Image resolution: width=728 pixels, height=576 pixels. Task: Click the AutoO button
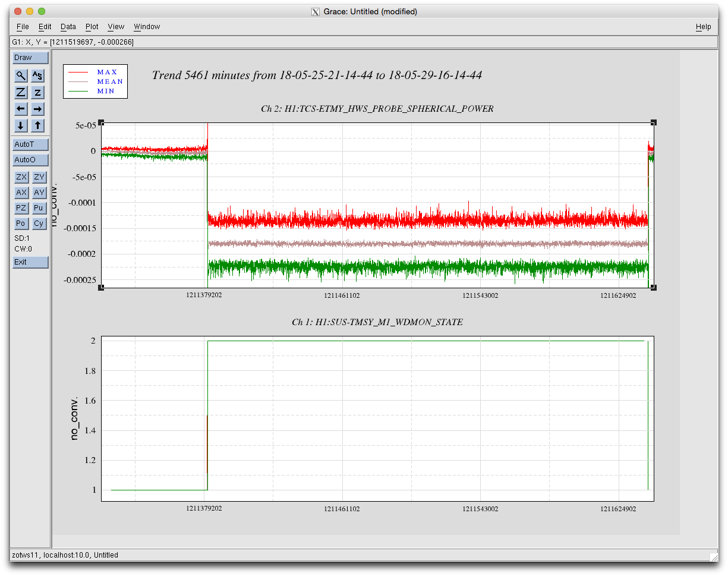click(x=30, y=160)
